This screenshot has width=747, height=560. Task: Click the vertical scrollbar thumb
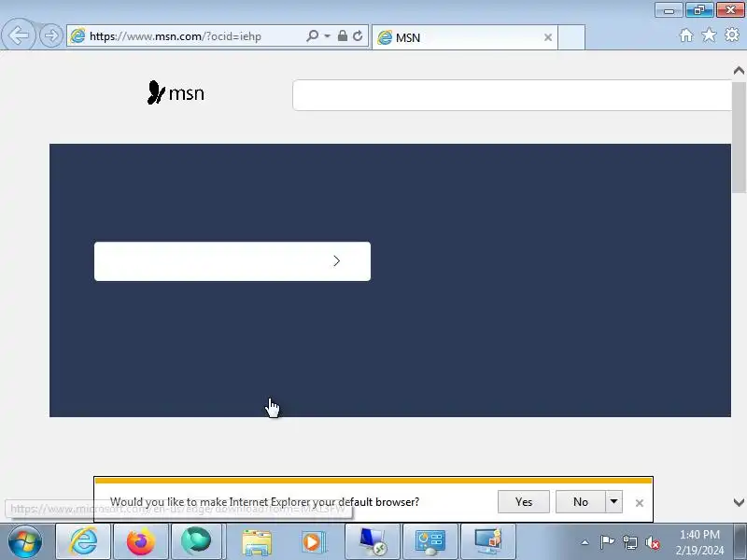[x=739, y=137]
